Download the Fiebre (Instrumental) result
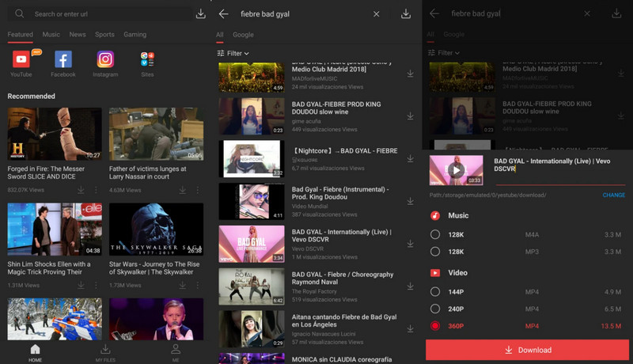633x364 pixels. click(x=410, y=201)
